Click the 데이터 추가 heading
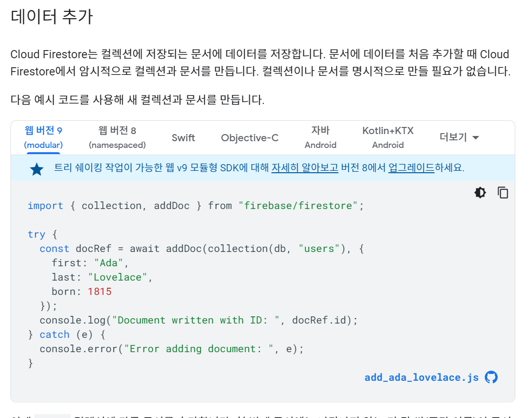Screen dimensions: 532x418 pyautogui.click(x=52, y=16)
